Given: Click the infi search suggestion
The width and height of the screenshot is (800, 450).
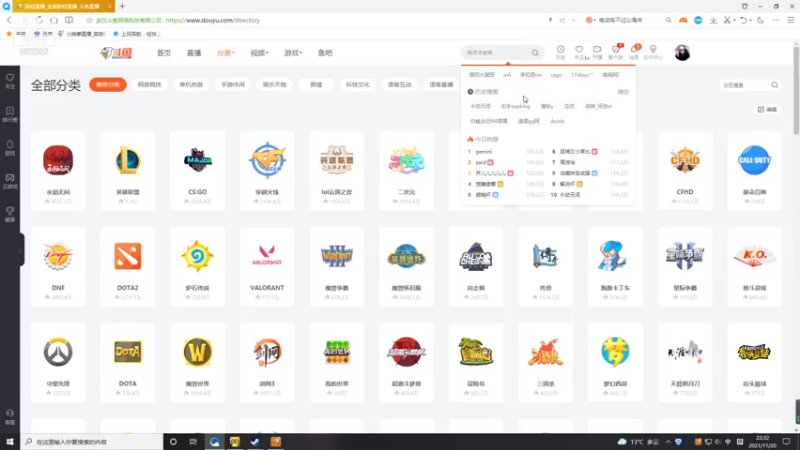Looking at the screenshot, I should [507, 75].
